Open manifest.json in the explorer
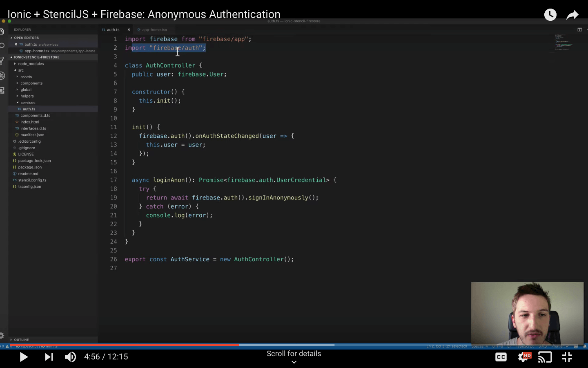This screenshot has width=588, height=368. (x=32, y=135)
